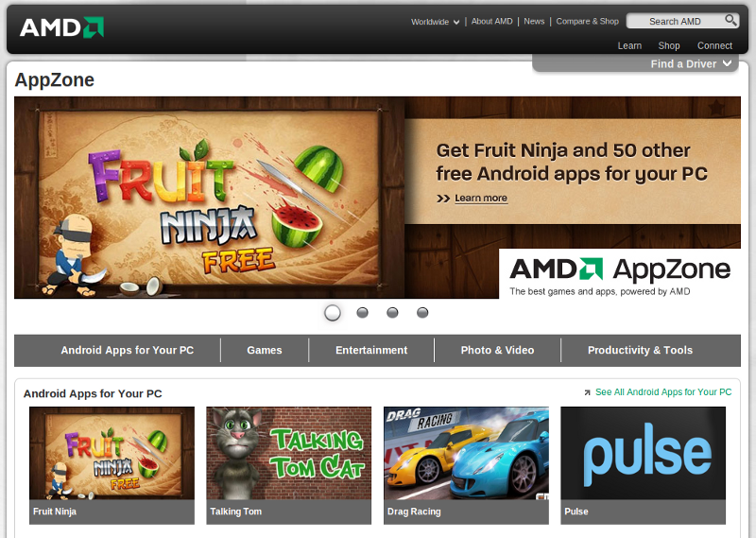The image size is (756, 538).
Task: Click the Android Apps for Your PC section heading
Action: [93, 393]
